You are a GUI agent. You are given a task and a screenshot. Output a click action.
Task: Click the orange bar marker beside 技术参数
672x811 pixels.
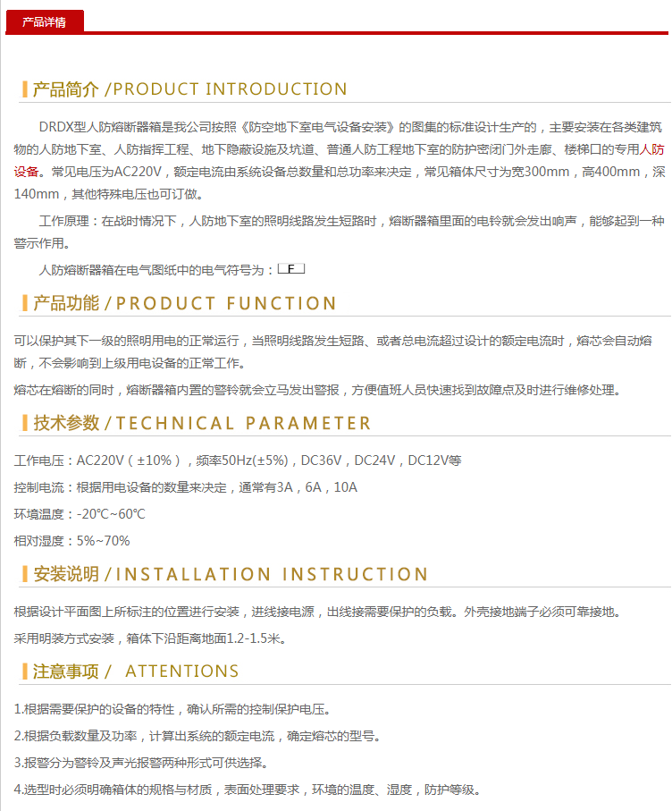25,423
